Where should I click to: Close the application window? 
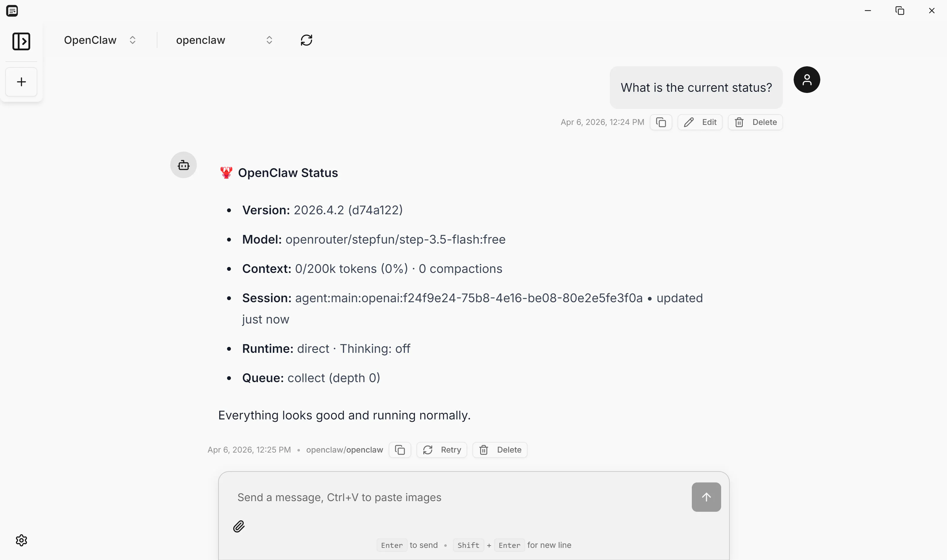pos(932,11)
